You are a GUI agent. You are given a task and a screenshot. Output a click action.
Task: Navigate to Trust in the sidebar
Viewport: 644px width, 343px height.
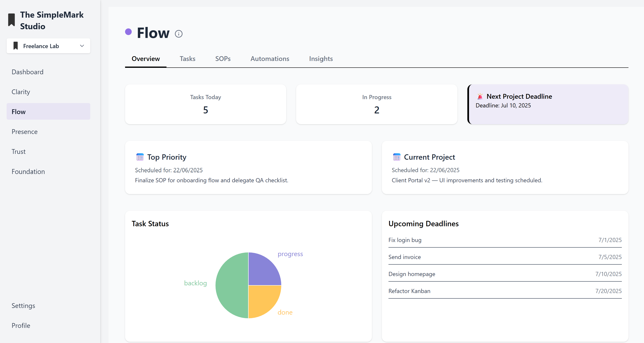pyautogui.click(x=48, y=151)
